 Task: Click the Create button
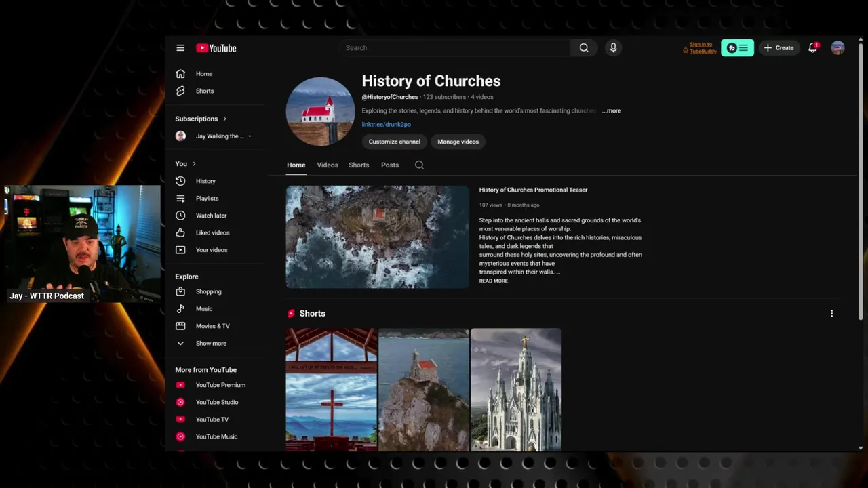click(778, 48)
